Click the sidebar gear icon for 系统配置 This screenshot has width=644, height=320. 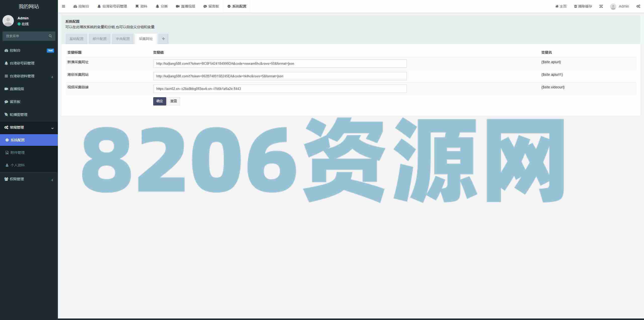coord(7,140)
